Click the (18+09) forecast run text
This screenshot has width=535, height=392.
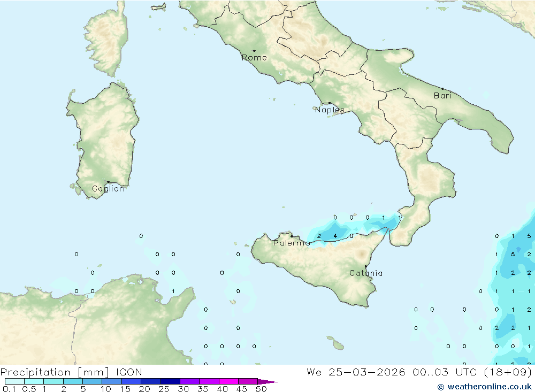pos(508,372)
